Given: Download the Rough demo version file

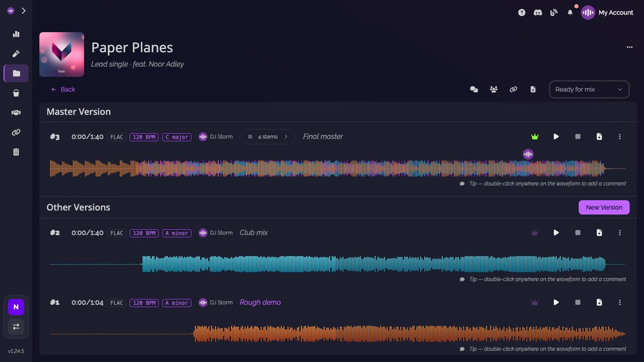Looking at the screenshot, I should [599, 303].
